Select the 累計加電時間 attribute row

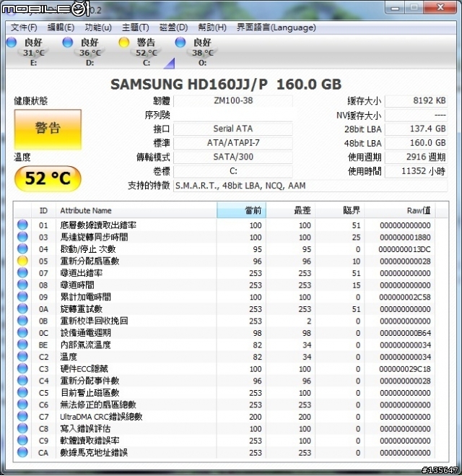tap(225, 297)
